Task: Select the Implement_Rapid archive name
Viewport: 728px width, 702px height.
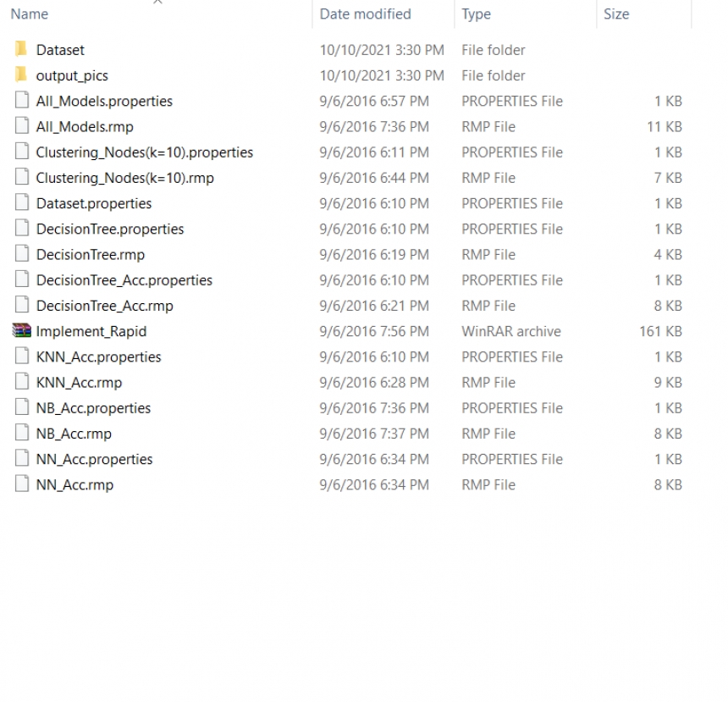Action: click(x=91, y=331)
